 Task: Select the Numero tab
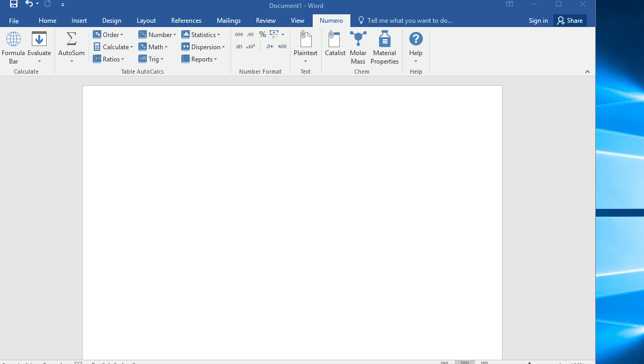pos(331,21)
